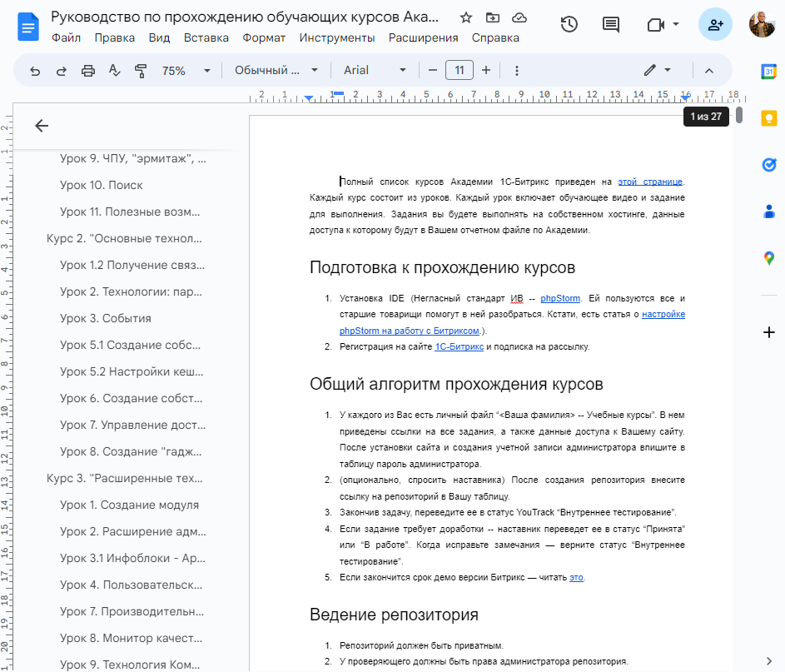Open Google Tasks side panel
The image size is (785, 672).
769,164
